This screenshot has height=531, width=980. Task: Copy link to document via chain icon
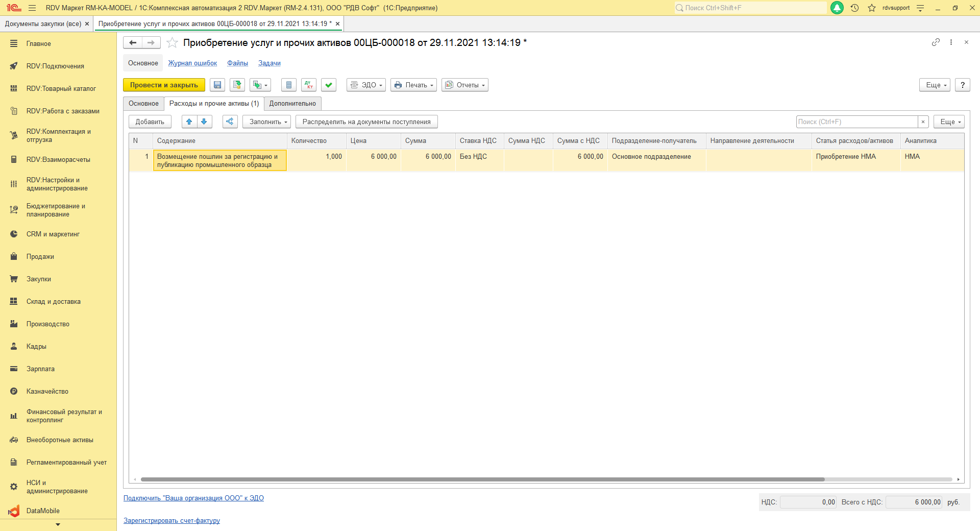point(935,42)
